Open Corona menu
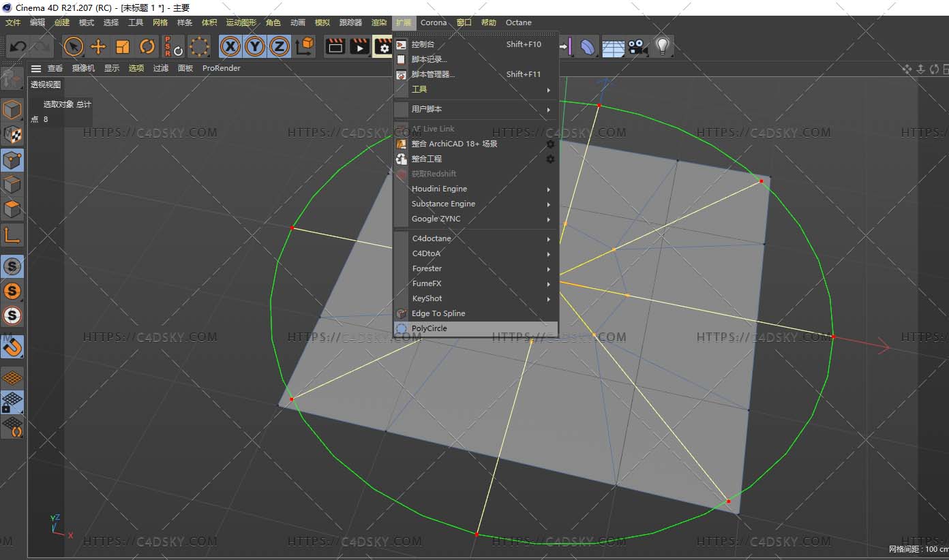This screenshot has height=560, width=949. 434,22
